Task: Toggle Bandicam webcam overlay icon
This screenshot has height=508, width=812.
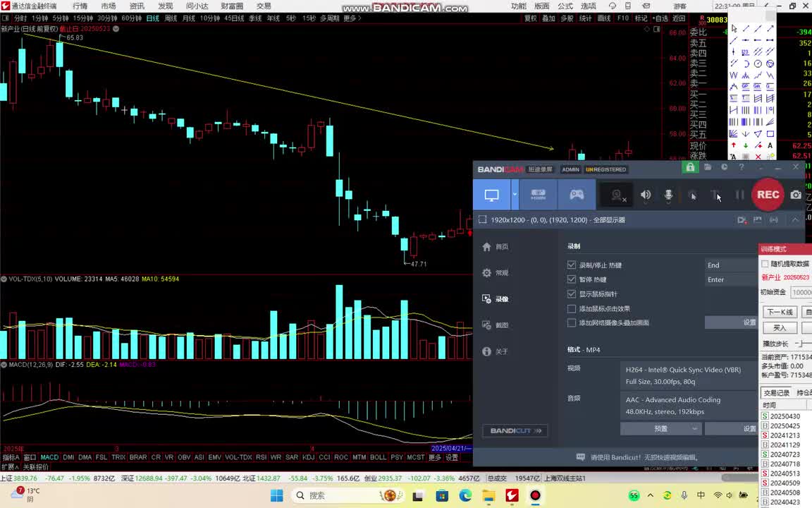Action: (617, 195)
